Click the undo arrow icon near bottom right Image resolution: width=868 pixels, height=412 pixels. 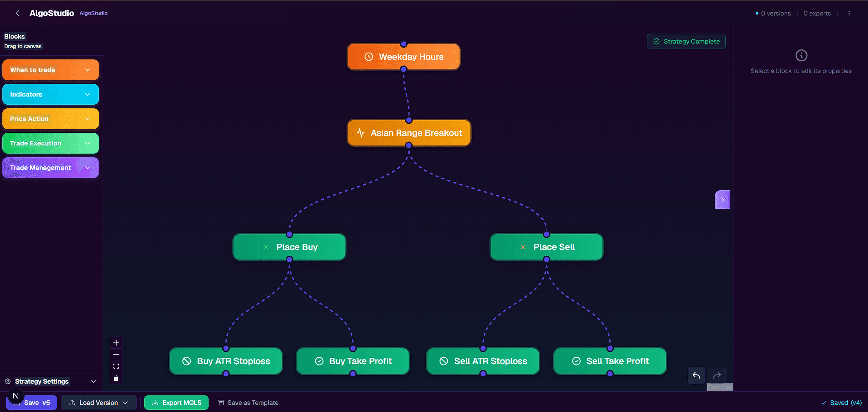click(x=696, y=375)
